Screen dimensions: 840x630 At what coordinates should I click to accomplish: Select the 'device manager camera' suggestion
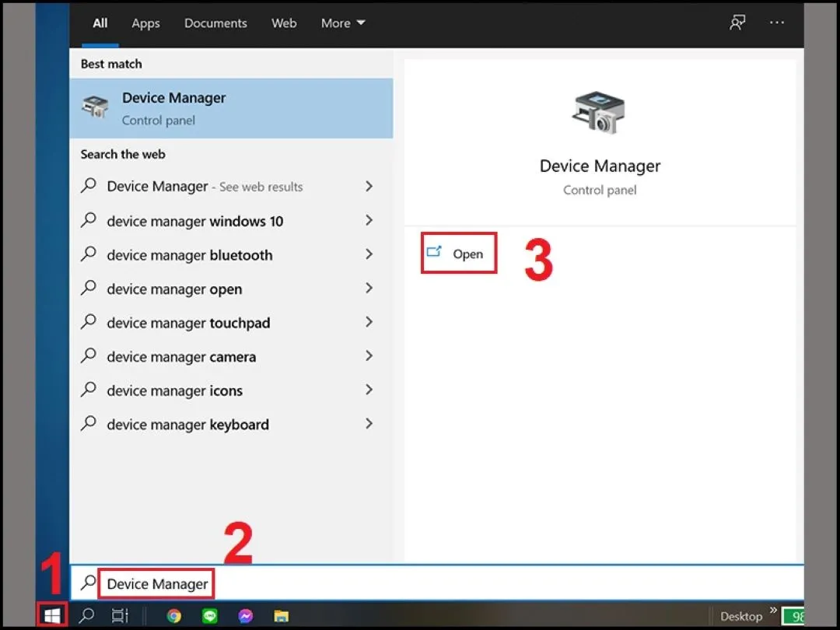point(181,356)
